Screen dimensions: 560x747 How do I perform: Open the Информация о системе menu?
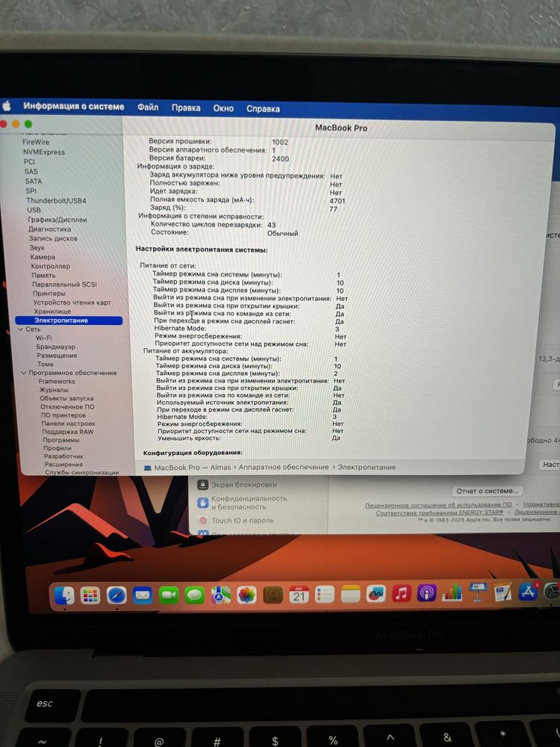point(74,107)
